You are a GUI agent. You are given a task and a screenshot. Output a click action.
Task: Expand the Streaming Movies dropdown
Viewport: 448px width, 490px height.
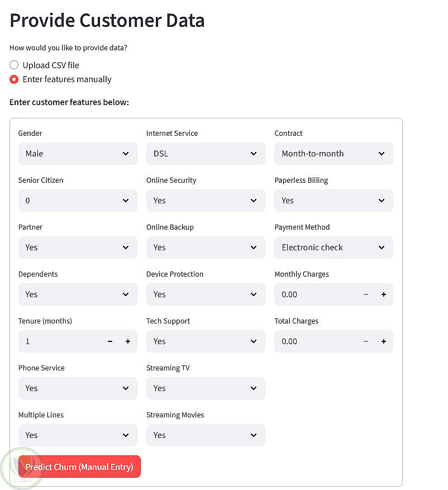206,435
